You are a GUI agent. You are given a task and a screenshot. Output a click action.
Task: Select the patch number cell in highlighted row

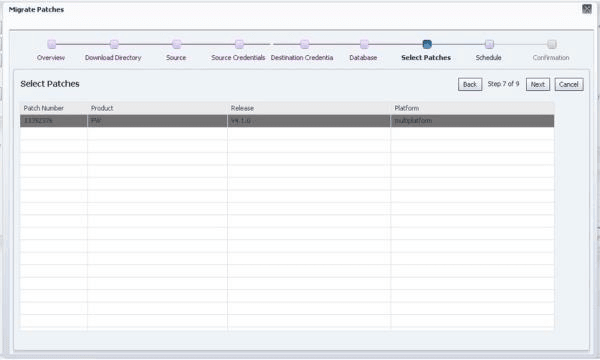coord(54,121)
